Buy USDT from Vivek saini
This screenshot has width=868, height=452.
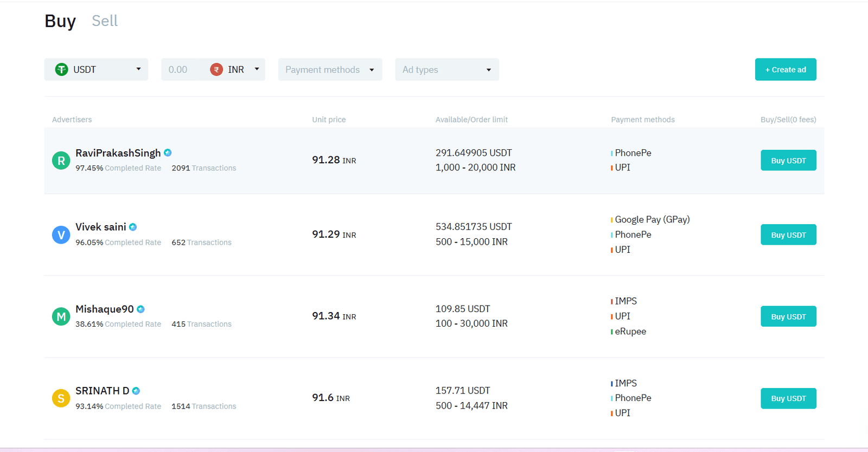[788, 235]
